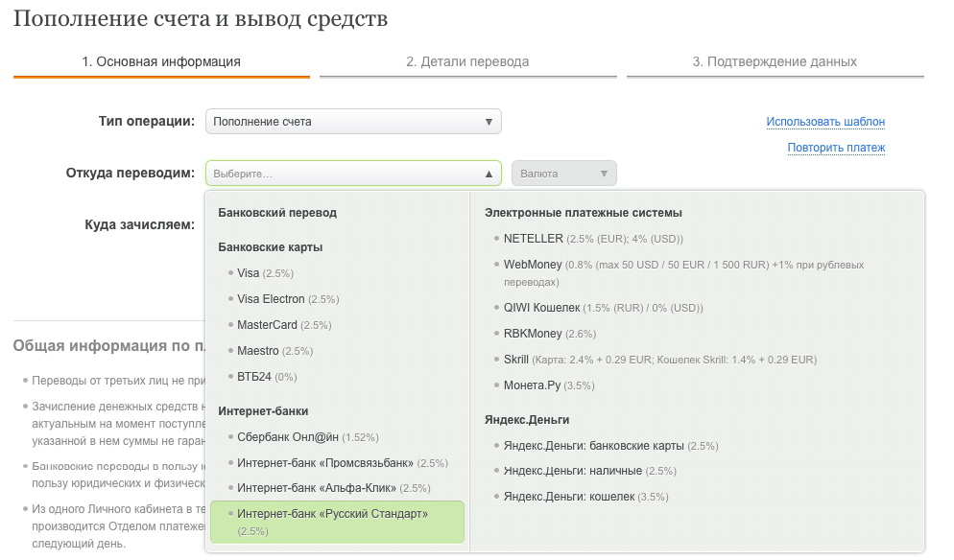Image resolution: width=954 pixels, height=560 pixels.
Task: Choose WebMoney payment system
Action: 533,264
